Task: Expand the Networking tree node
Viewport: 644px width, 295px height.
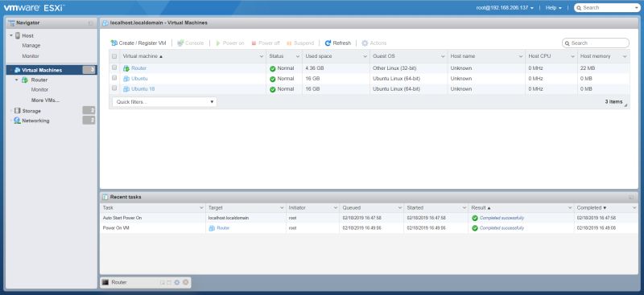Action: 11,121
